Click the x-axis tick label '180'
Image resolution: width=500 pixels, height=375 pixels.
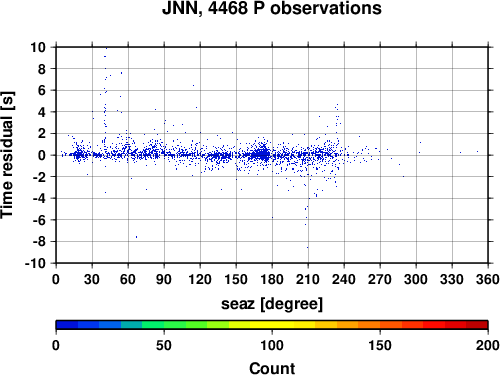click(x=272, y=279)
